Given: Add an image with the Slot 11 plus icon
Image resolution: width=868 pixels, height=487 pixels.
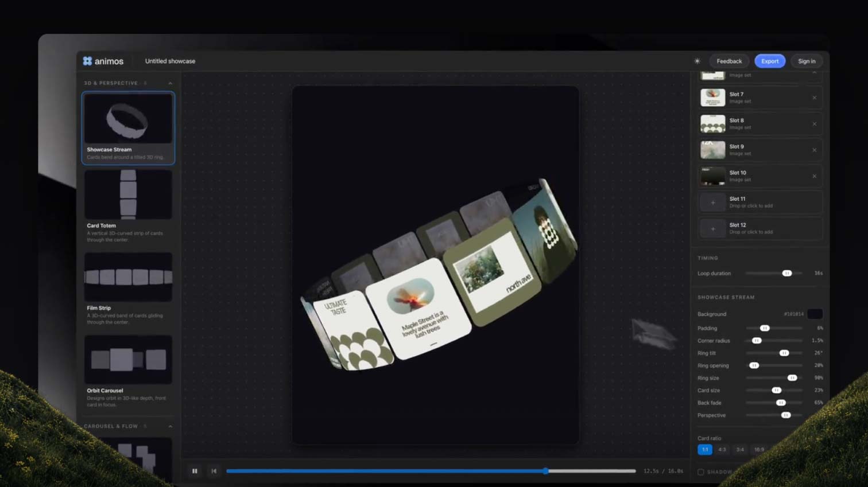Looking at the screenshot, I should 713,202.
